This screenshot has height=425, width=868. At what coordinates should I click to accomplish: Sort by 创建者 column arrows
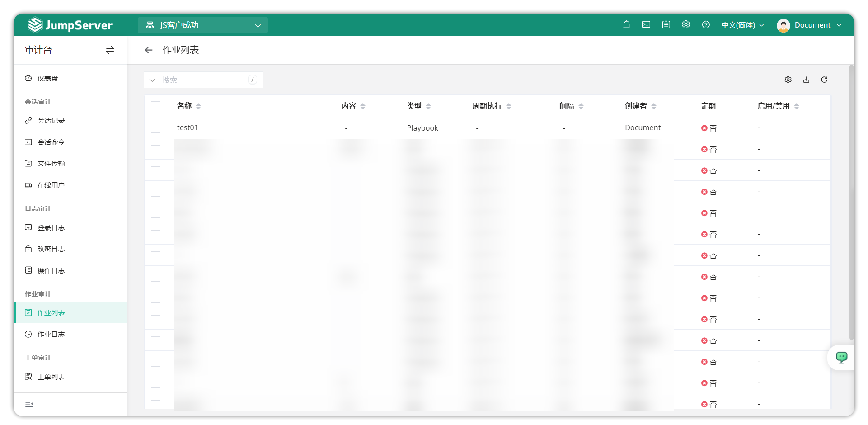pos(654,106)
